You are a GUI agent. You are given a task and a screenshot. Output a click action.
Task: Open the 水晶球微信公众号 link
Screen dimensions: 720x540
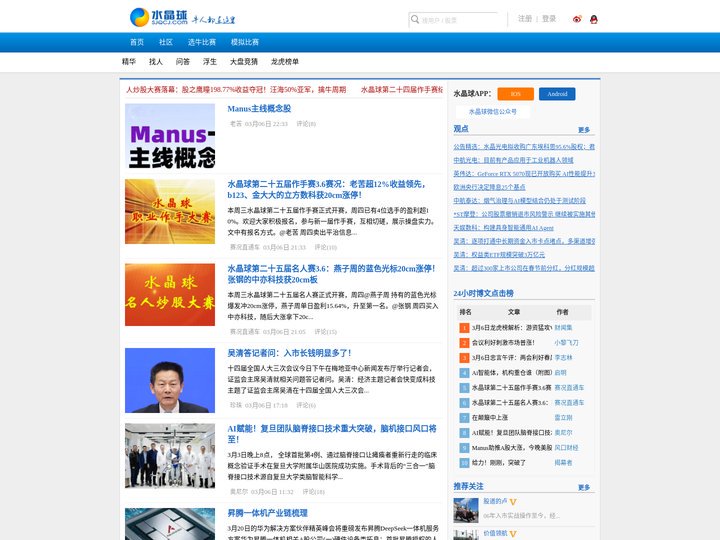pos(493,112)
